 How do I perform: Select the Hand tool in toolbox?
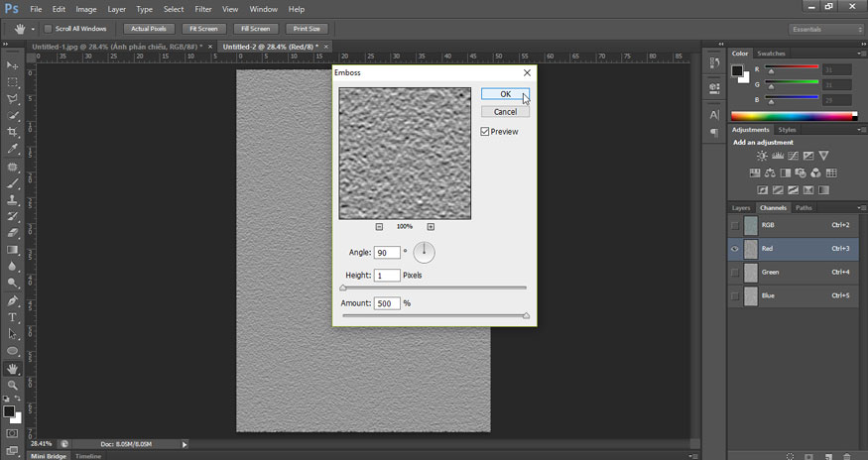pyautogui.click(x=12, y=369)
